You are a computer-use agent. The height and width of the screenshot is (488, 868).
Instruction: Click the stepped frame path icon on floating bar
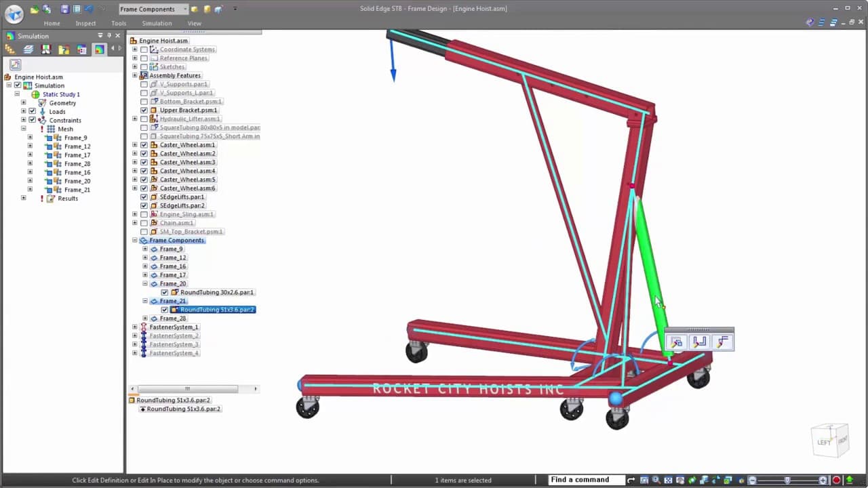tap(722, 342)
